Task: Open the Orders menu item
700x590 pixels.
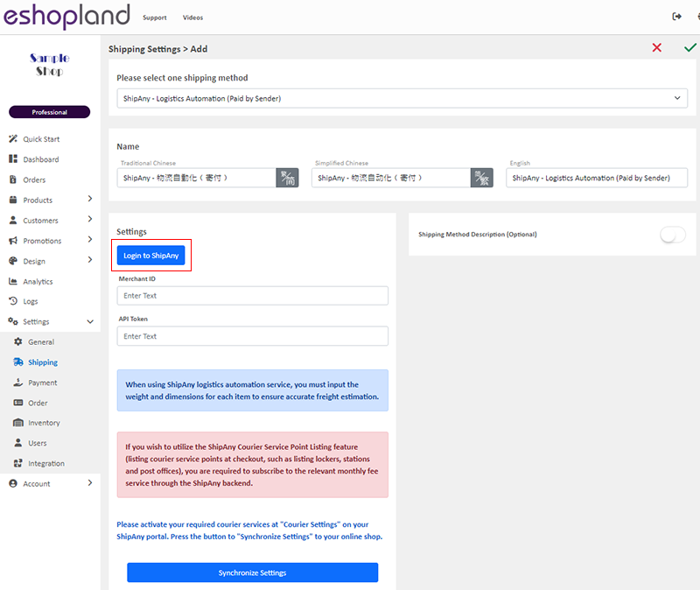Action: (x=34, y=180)
